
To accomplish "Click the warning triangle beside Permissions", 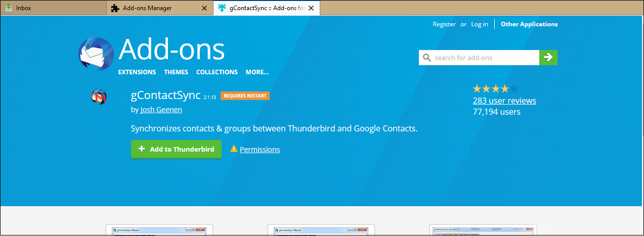I will (x=234, y=149).
